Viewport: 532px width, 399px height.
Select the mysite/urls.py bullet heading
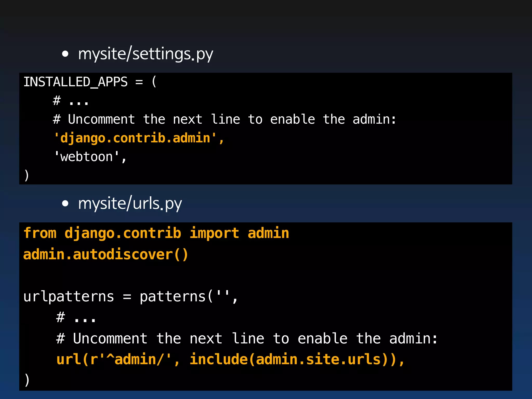pyautogui.click(x=130, y=203)
